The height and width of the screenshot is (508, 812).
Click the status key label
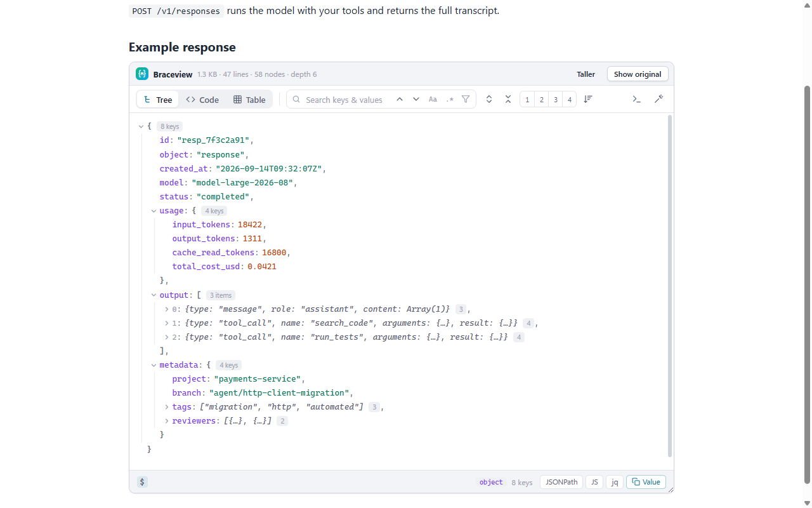[174, 197]
